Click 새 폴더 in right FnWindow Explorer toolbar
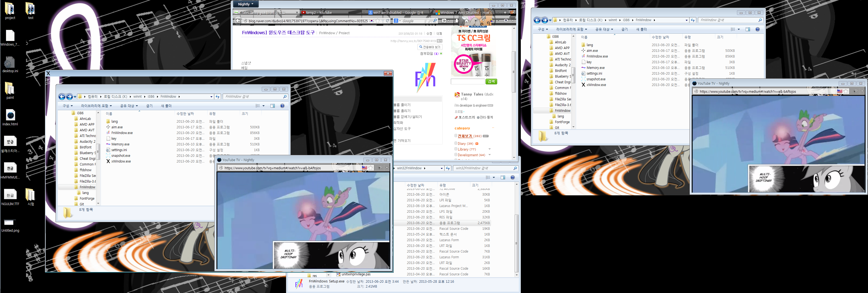Image resolution: width=868 pixels, height=293 pixels. pyautogui.click(x=641, y=29)
